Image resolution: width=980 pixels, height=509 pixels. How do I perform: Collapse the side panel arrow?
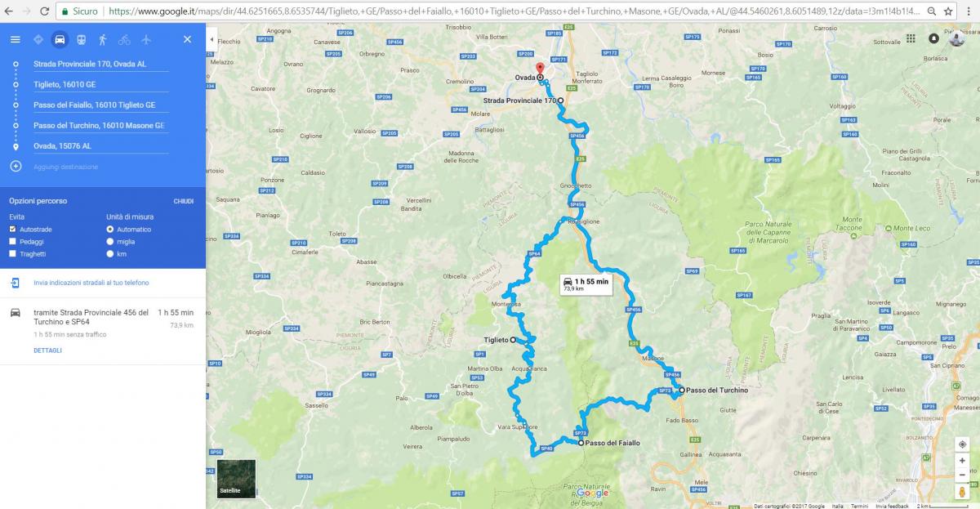pos(212,39)
